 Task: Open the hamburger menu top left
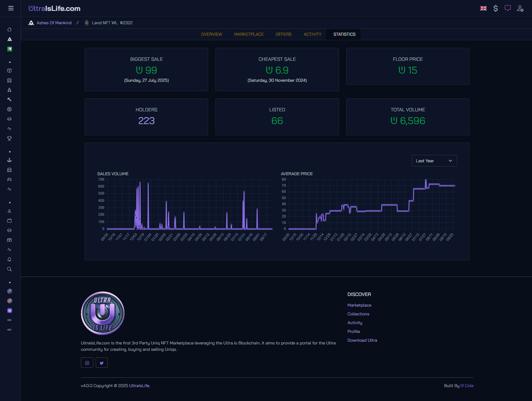(x=11, y=8)
